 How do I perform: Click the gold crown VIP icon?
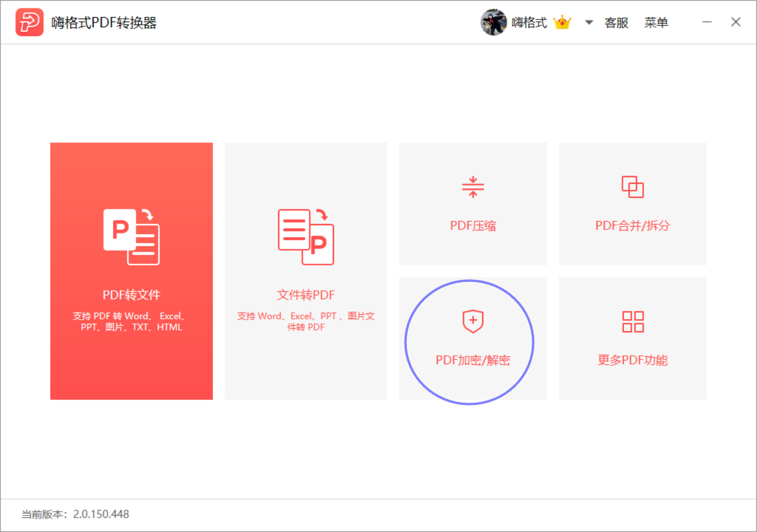tap(562, 22)
